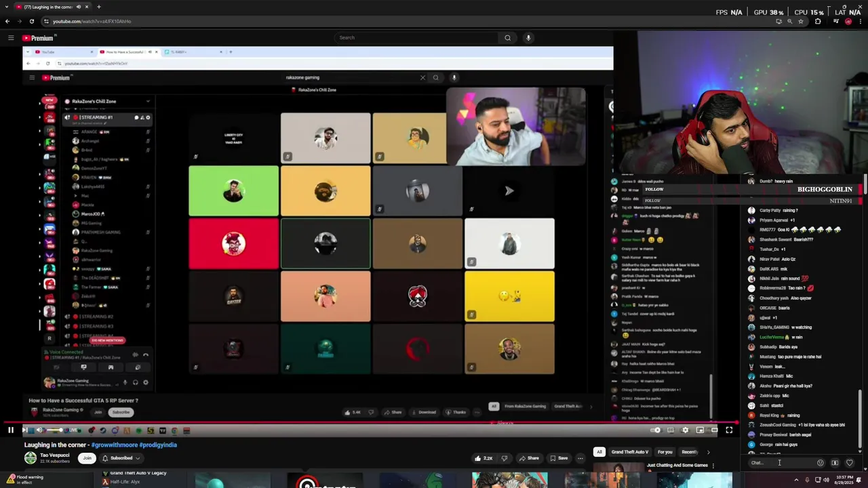Open a new browser tab with plus

[98, 7]
